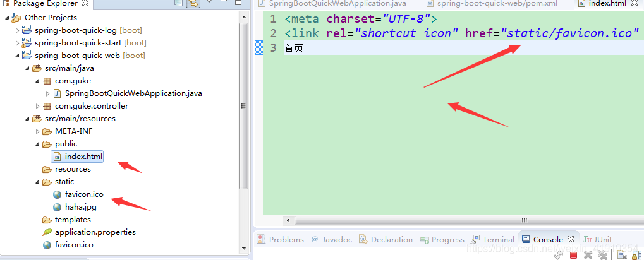Select the templates folder label
This screenshot has width=644, height=260.
(x=73, y=220)
